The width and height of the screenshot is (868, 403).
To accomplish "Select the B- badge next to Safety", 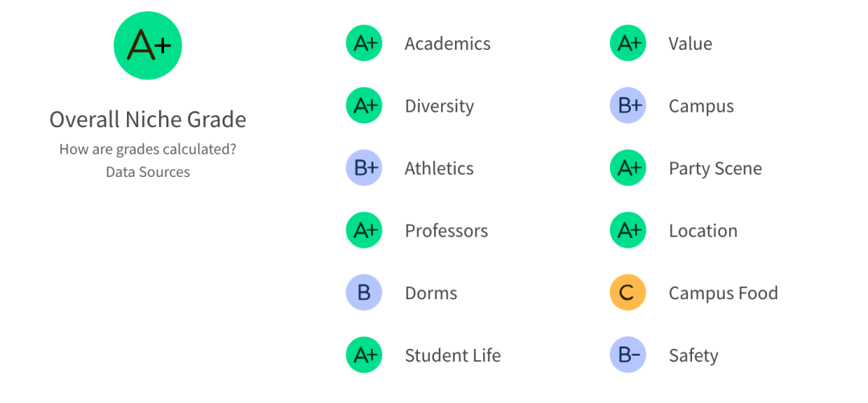I will (628, 356).
